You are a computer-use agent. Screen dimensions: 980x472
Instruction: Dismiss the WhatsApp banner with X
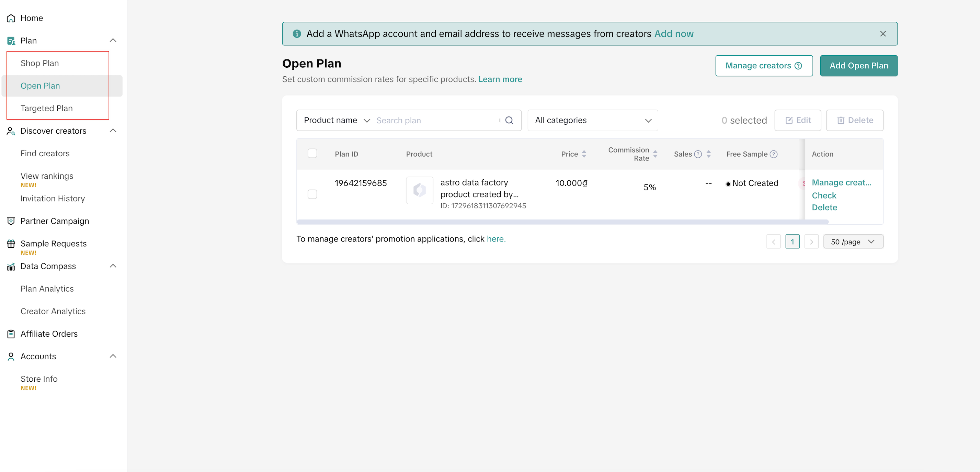(882, 34)
